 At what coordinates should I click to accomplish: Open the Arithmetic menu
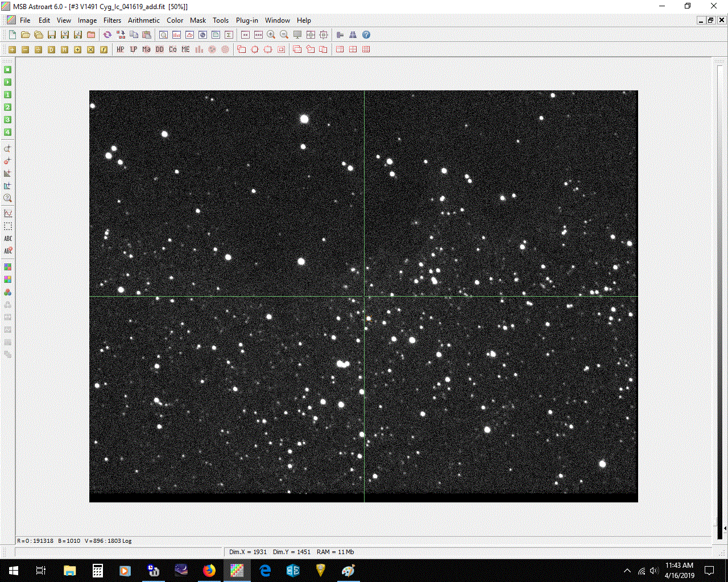(x=143, y=20)
